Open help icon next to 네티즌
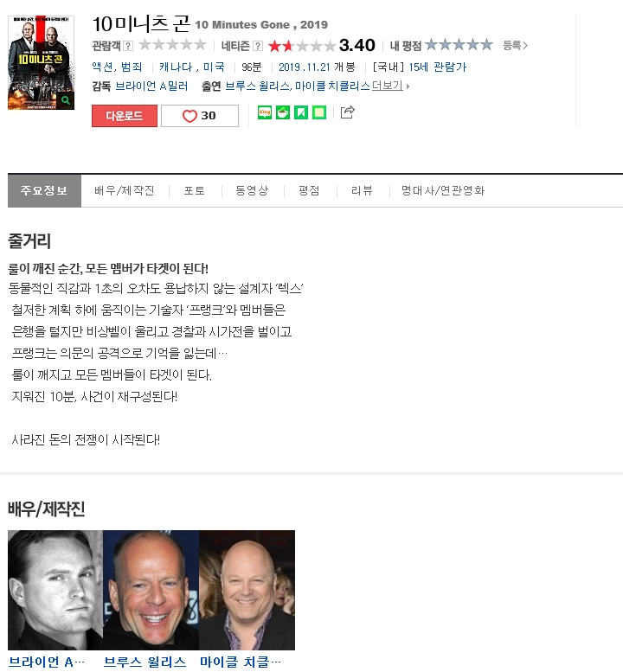Viewport: 623px width, 672px height. coord(258,46)
